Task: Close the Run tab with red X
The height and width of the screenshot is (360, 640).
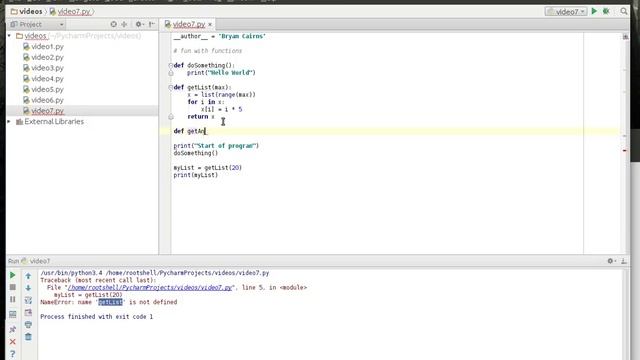Action: [x=13, y=342]
